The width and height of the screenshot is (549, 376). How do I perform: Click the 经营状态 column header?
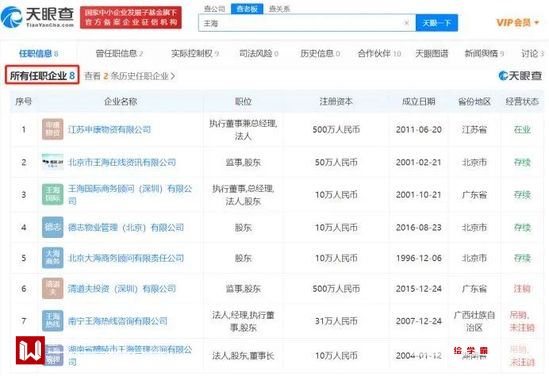tap(522, 102)
